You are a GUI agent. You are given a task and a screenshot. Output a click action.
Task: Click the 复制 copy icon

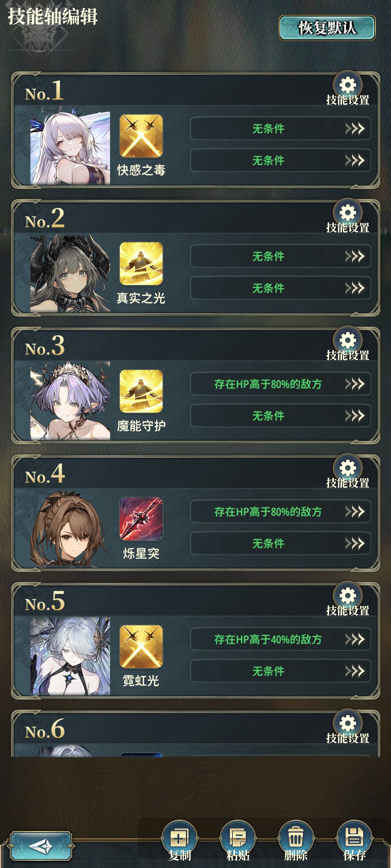[x=179, y=837]
